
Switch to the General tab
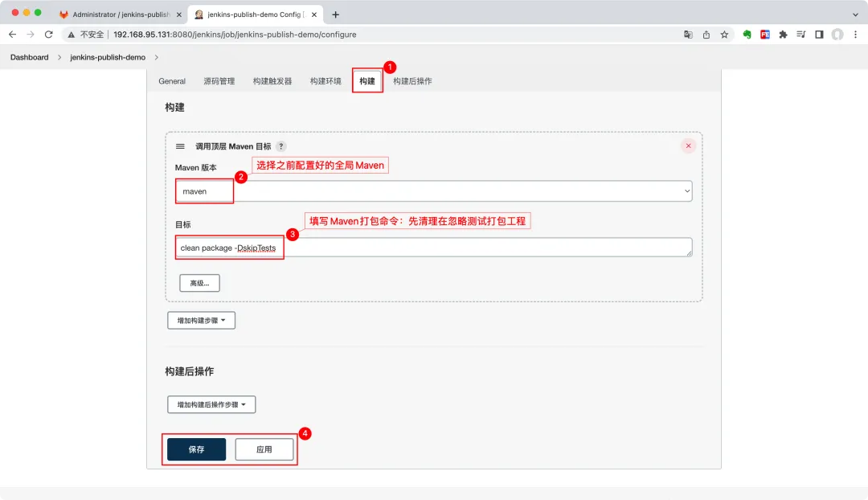pyautogui.click(x=172, y=81)
